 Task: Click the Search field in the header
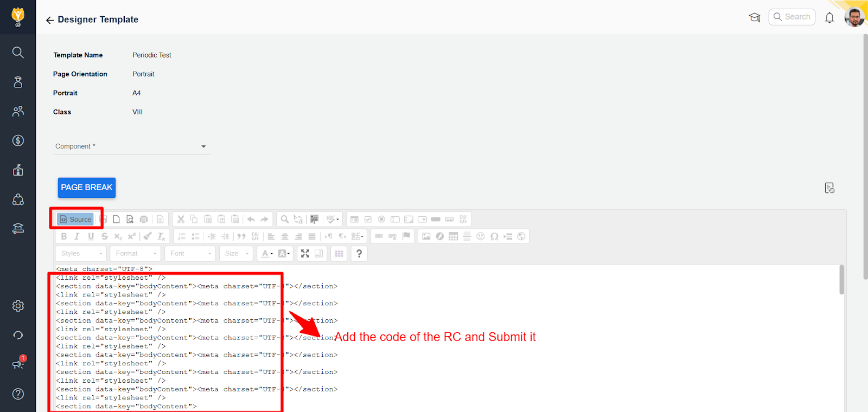tap(792, 17)
